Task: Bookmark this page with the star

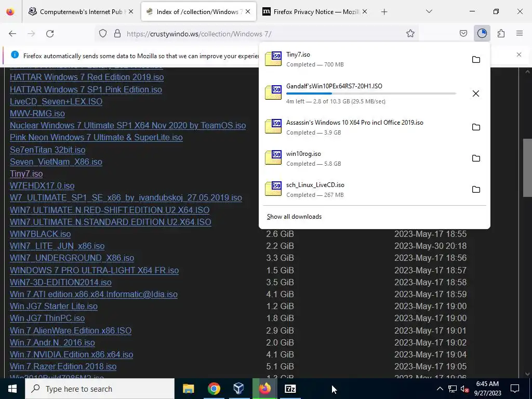Action: 410,34
